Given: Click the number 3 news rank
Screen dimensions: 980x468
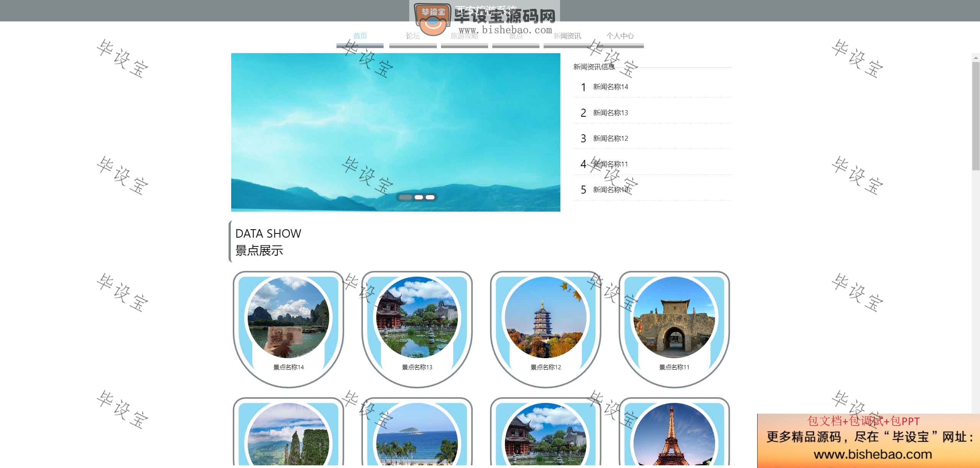Looking at the screenshot, I should point(583,139).
